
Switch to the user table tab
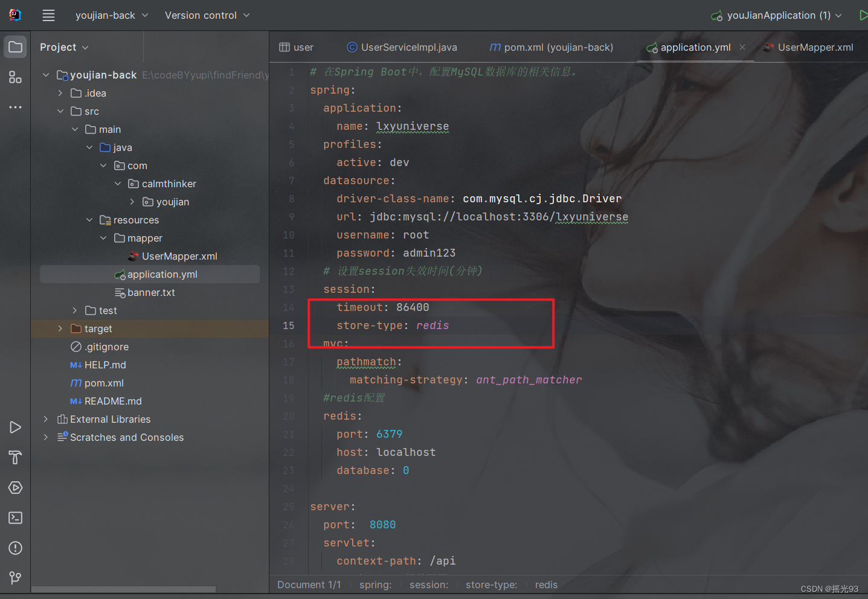tap(296, 47)
